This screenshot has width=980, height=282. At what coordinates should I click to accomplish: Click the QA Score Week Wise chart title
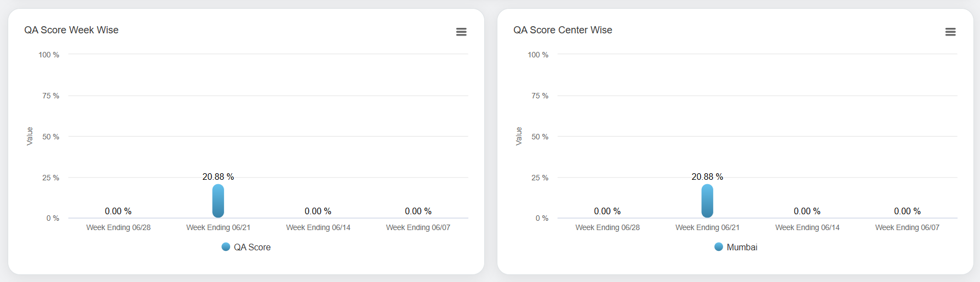(x=71, y=30)
